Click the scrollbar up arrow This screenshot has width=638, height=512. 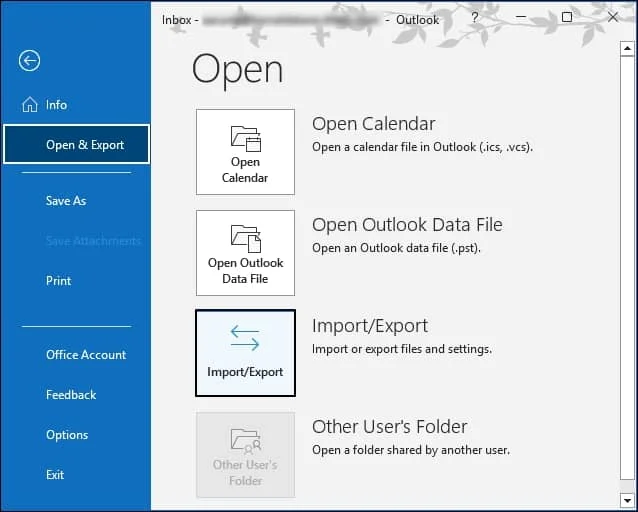627,49
